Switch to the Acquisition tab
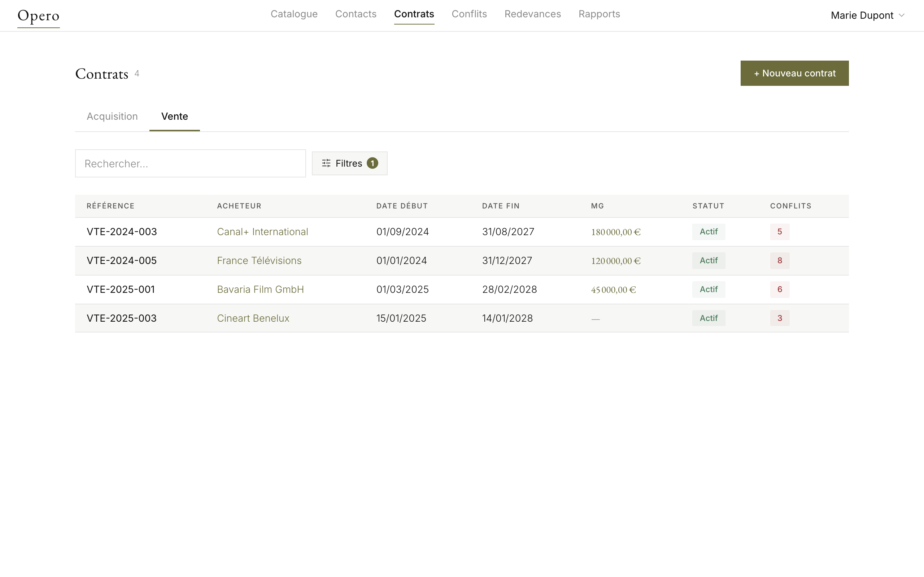924x577 pixels. click(x=112, y=116)
